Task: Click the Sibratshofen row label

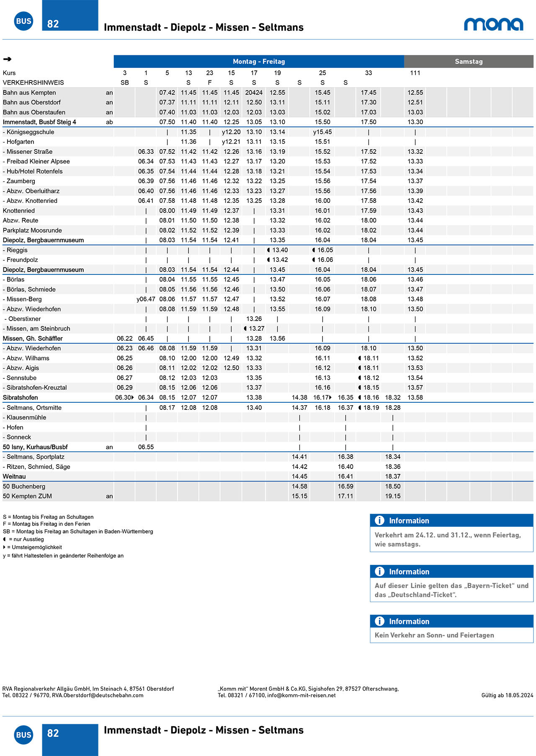Action: tap(20, 398)
